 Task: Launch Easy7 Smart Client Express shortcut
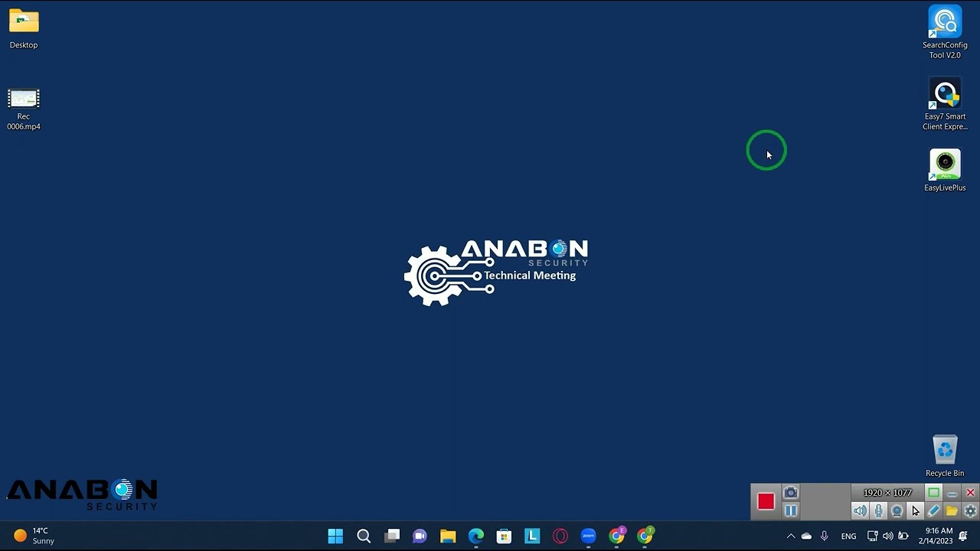pyautogui.click(x=945, y=105)
